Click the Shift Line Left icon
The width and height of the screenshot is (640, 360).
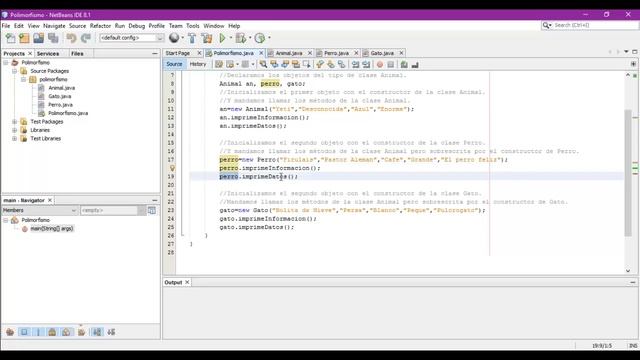point(356,64)
